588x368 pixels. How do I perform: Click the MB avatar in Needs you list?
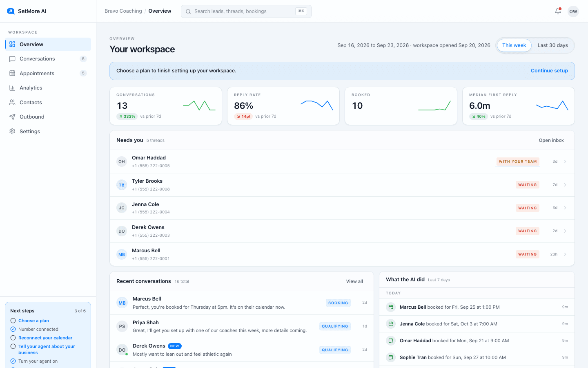click(x=122, y=254)
